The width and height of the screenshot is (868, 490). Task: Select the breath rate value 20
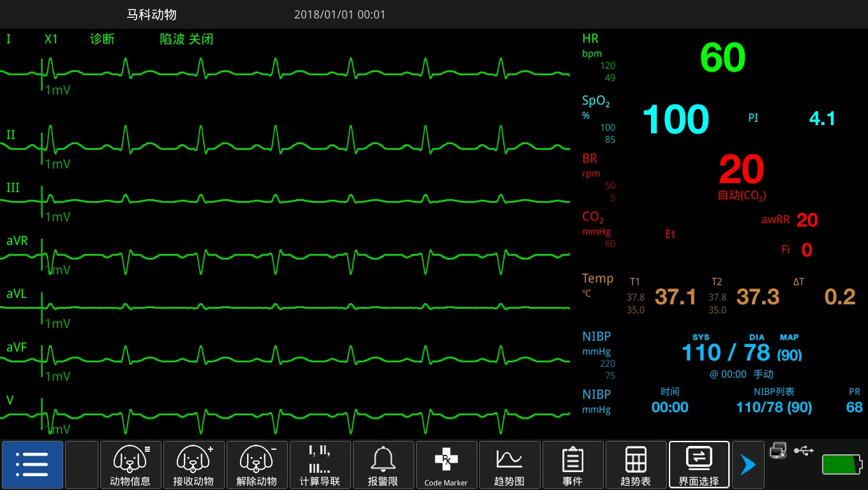(x=741, y=170)
